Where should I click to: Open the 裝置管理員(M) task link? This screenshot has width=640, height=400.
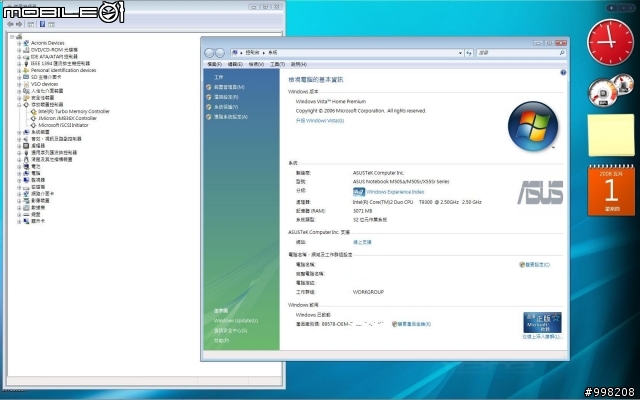229,87
